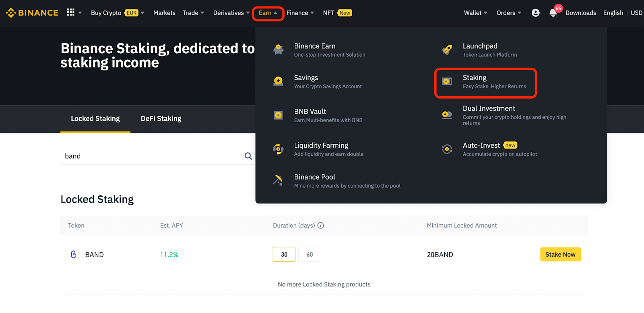Go to the Markets page
This screenshot has height=313, width=644.
[x=164, y=13]
